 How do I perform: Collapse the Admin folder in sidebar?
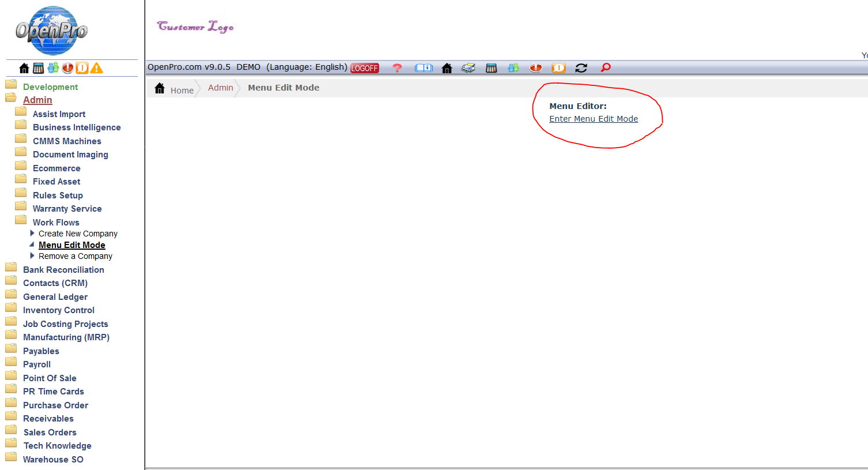point(37,100)
